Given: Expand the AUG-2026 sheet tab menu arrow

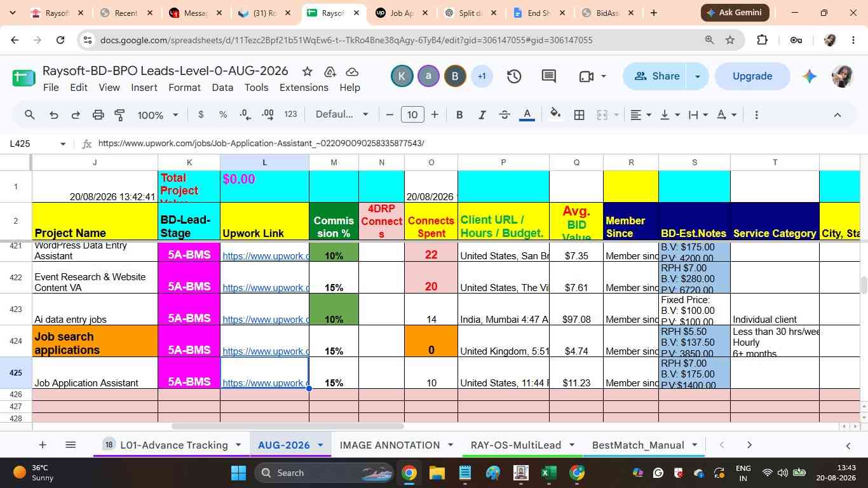Looking at the screenshot, I should pyautogui.click(x=320, y=445).
